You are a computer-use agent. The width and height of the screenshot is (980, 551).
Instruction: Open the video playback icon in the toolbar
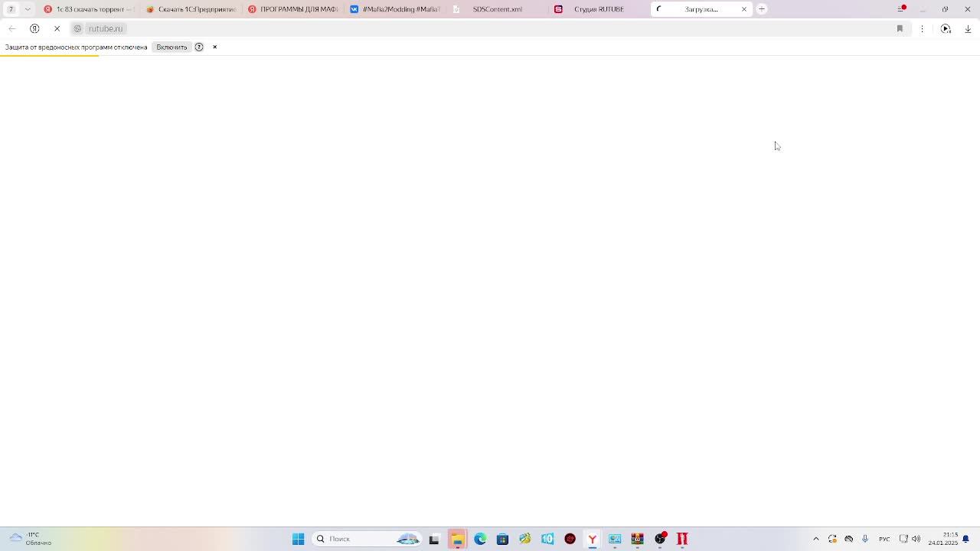click(x=946, y=28)
